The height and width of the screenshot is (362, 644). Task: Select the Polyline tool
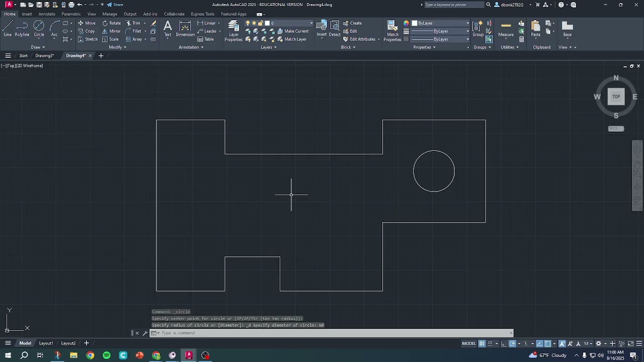coord(22,29)
